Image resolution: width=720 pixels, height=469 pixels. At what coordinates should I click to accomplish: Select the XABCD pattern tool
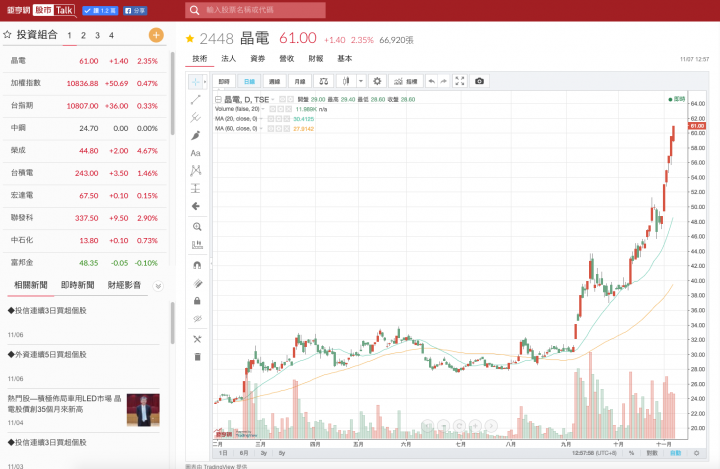pyautogui.click(x=196, y=170)
